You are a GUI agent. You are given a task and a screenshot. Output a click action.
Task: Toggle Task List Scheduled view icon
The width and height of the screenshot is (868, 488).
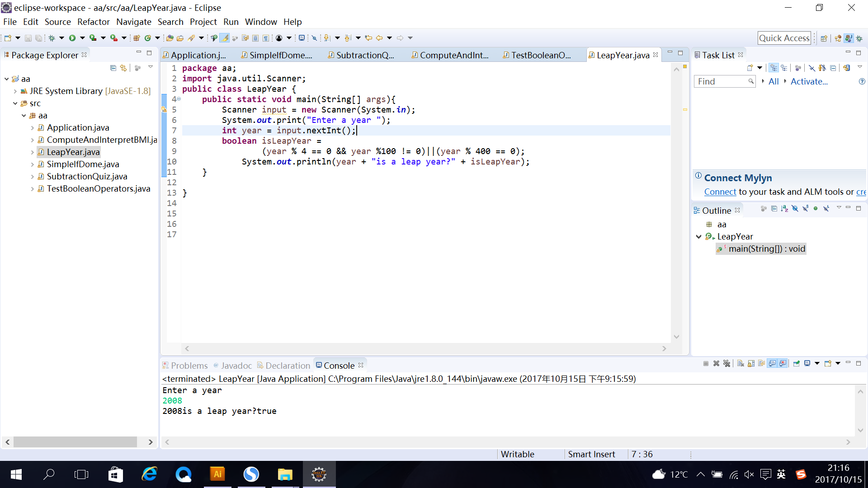pyautogui.click(x=784, y=68)
